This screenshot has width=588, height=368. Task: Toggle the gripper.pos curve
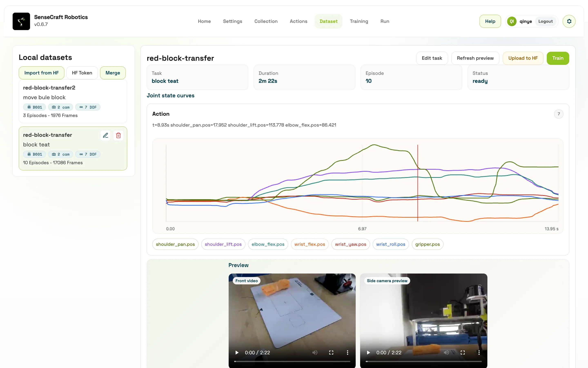click(x=427, y=244)
